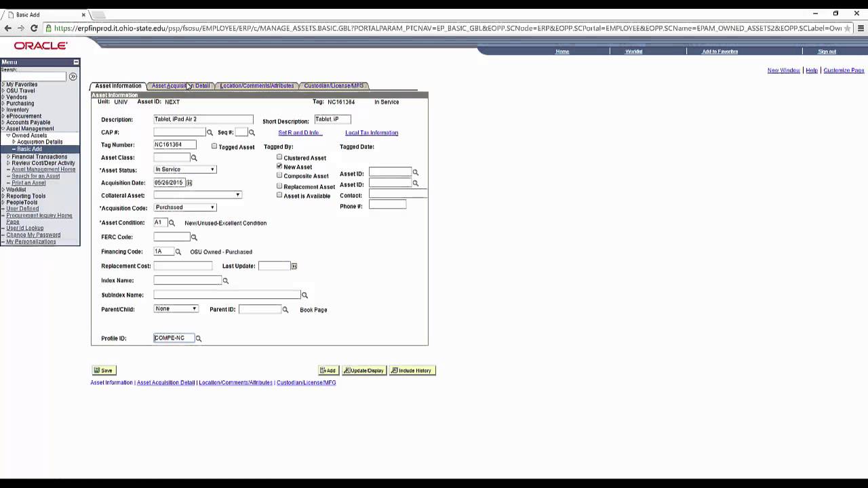
Task: Collapse the Asset Management menu folder
Action: click(3, 129)
